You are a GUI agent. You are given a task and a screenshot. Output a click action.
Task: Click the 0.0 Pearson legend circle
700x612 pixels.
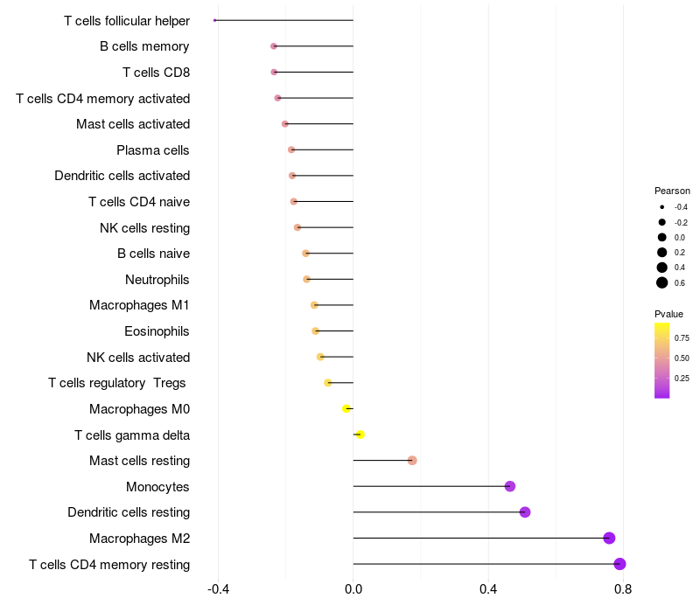coord(662,237)
